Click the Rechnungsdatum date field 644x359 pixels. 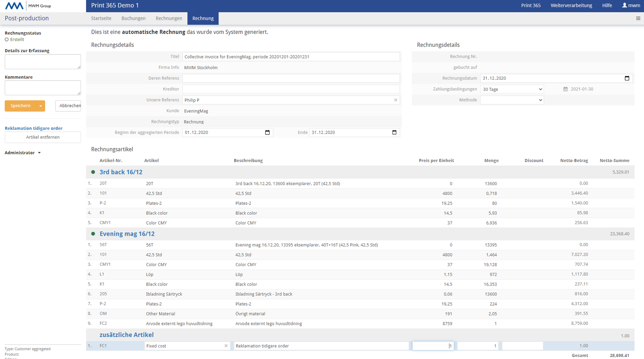pyautogui.click(x=556, y=78)
